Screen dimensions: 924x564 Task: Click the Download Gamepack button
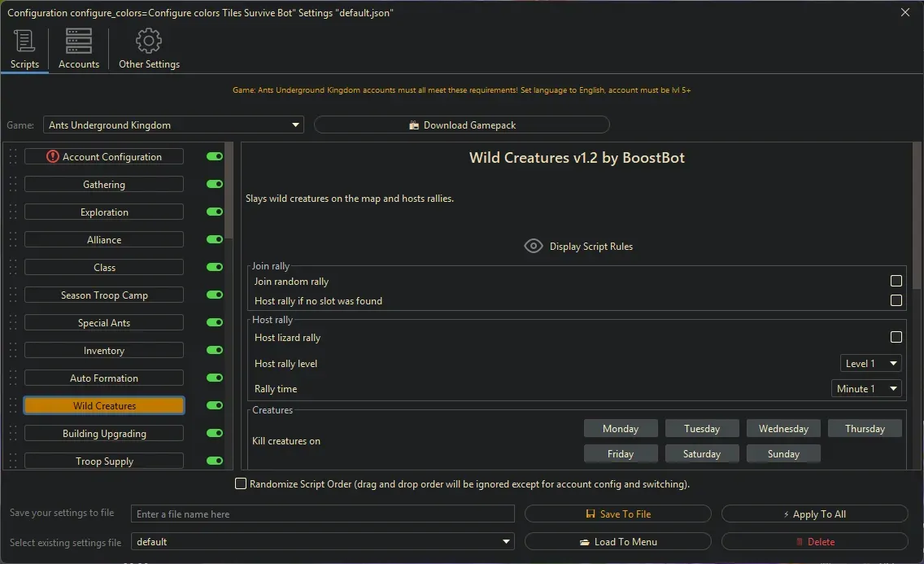pyautogui.click(x=461, y=125)
